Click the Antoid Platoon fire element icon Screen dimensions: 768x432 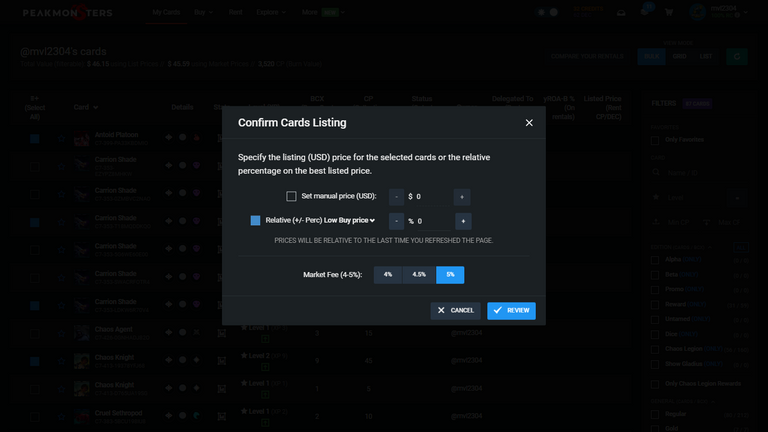(196, 138)
